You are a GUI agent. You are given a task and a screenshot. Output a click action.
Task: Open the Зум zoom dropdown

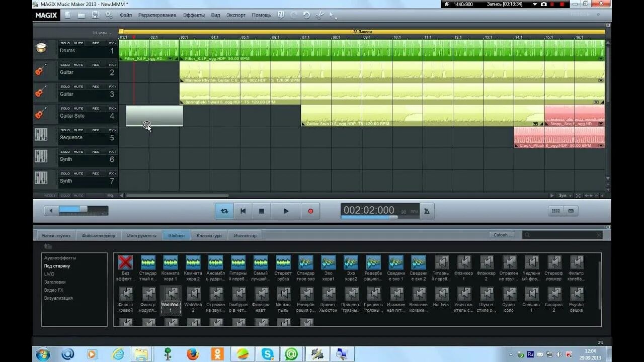coord(565,196)
